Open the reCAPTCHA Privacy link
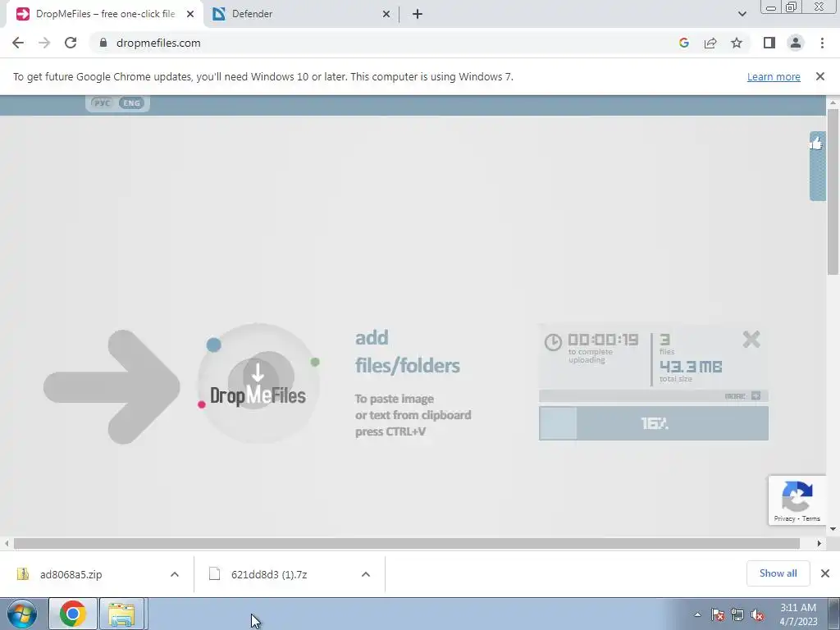840x630 pixels. 784,518
